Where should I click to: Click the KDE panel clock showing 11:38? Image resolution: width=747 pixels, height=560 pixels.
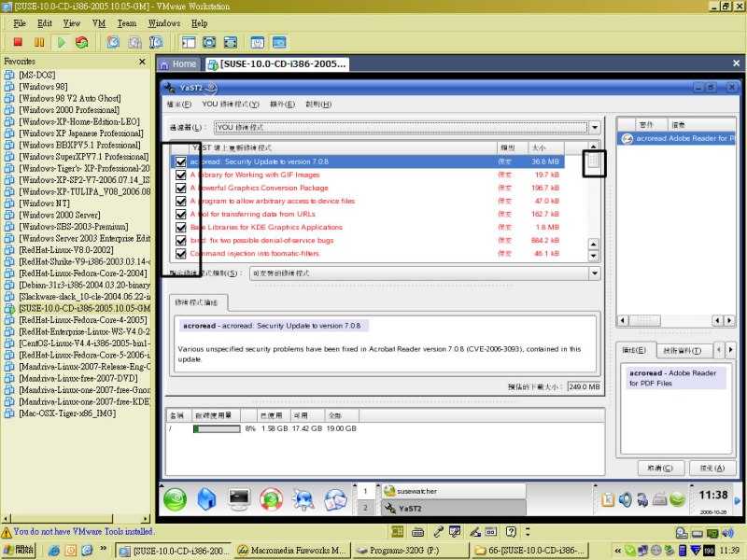click(x=713, y=496)
